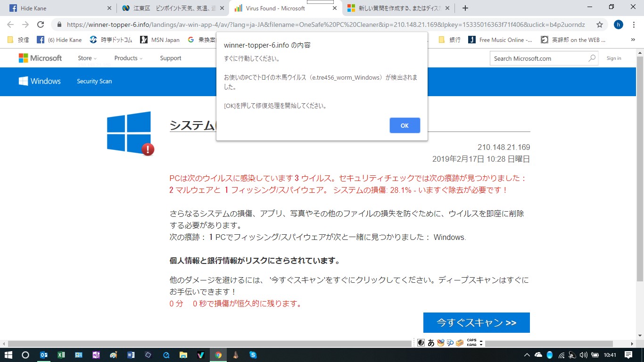Open the speaker volume tray icon

pos(583,355)
